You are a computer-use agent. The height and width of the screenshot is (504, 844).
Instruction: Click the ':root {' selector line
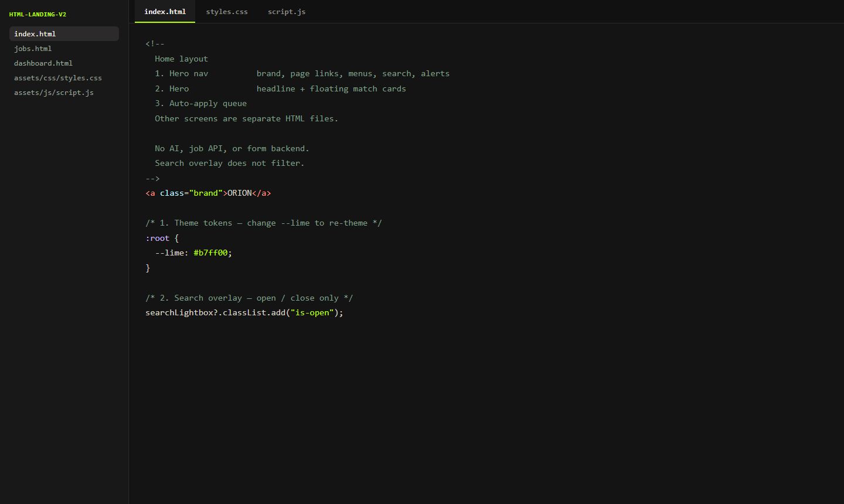[162, 238]
